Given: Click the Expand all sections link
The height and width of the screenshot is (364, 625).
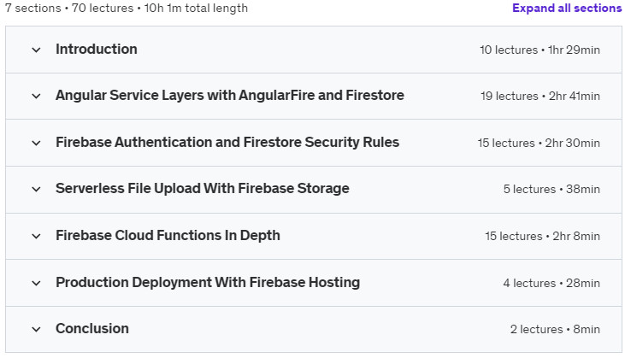Looking at the screenshot, I should (567, 8).
